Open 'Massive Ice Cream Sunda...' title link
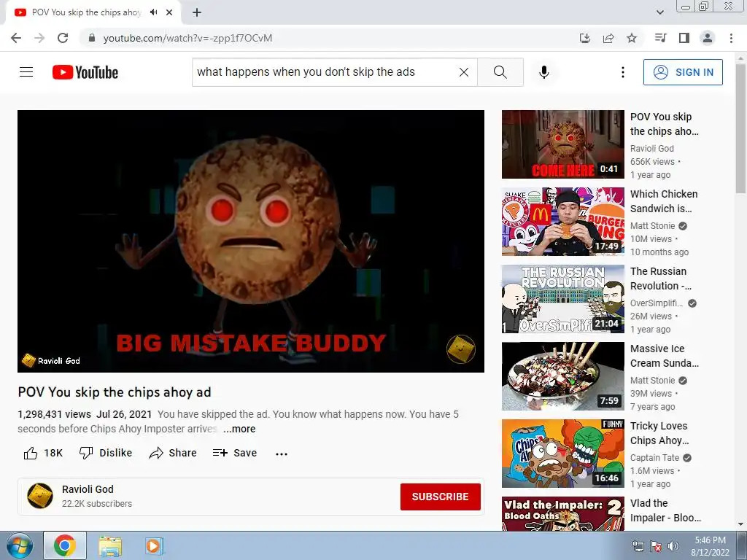The height and width of the screenshot is (560, 747). (664, 356)
